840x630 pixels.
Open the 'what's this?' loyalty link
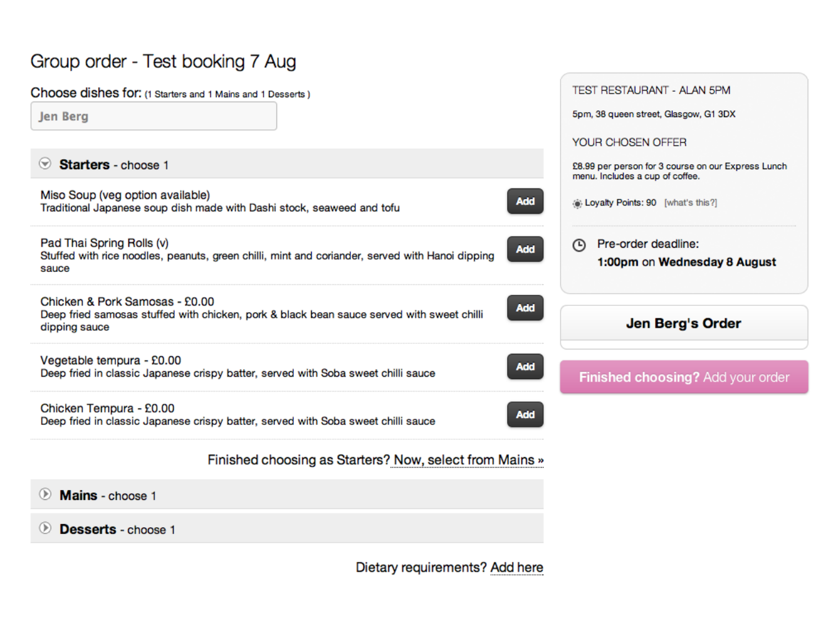point(691,203)
